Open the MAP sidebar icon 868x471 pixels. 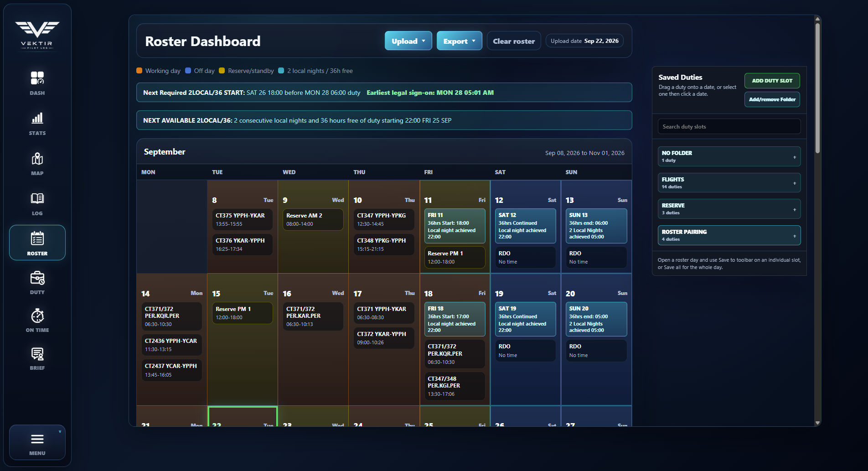37,158
